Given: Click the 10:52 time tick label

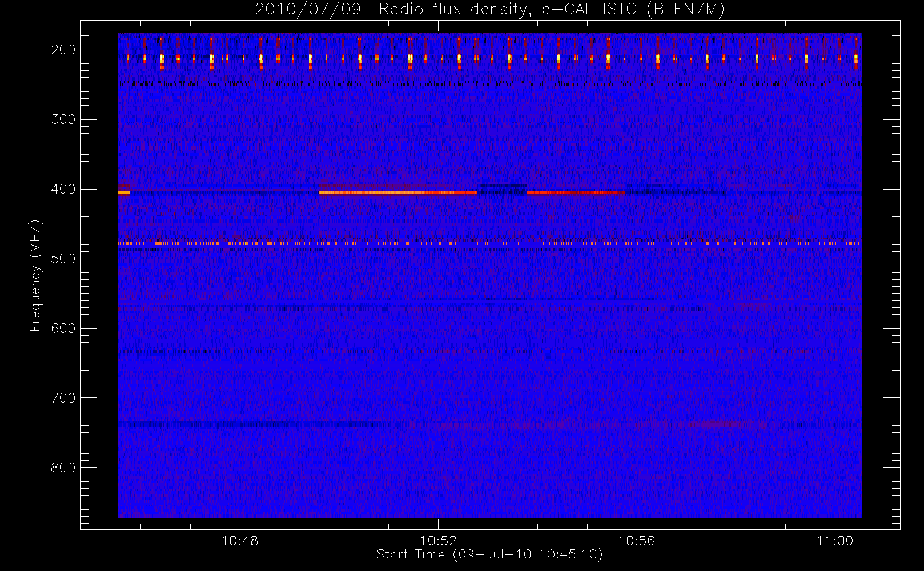Looking at the screenshot, I should pyautogui.click(x=439, y=541).
